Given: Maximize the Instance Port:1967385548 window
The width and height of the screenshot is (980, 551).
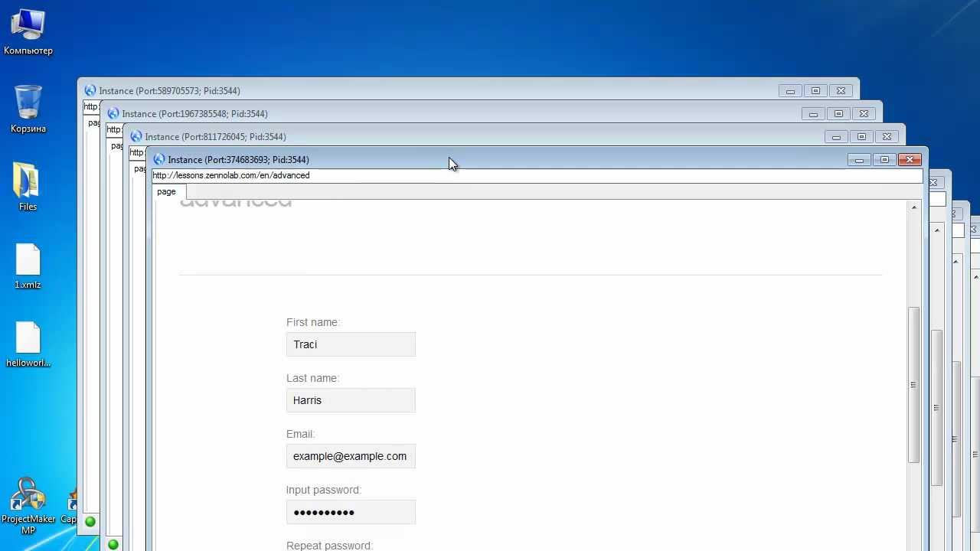Looking at the screenshot, I should (838, 114).
